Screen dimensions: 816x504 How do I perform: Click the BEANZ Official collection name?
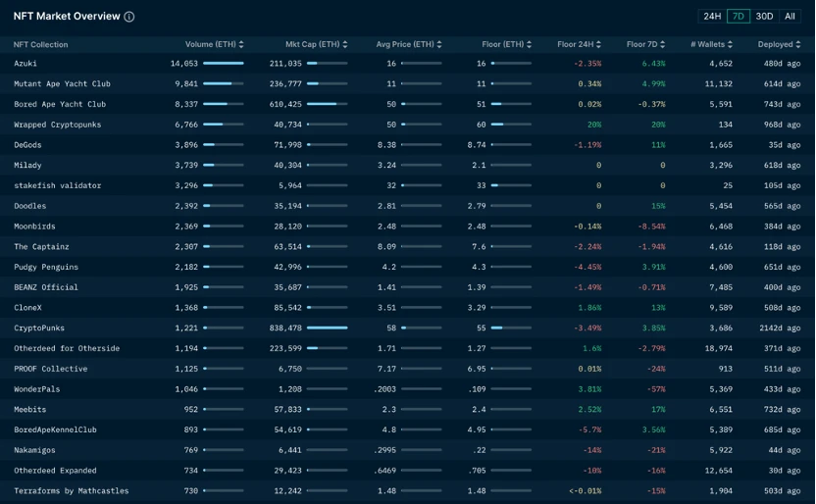click(x=46, y=287)
